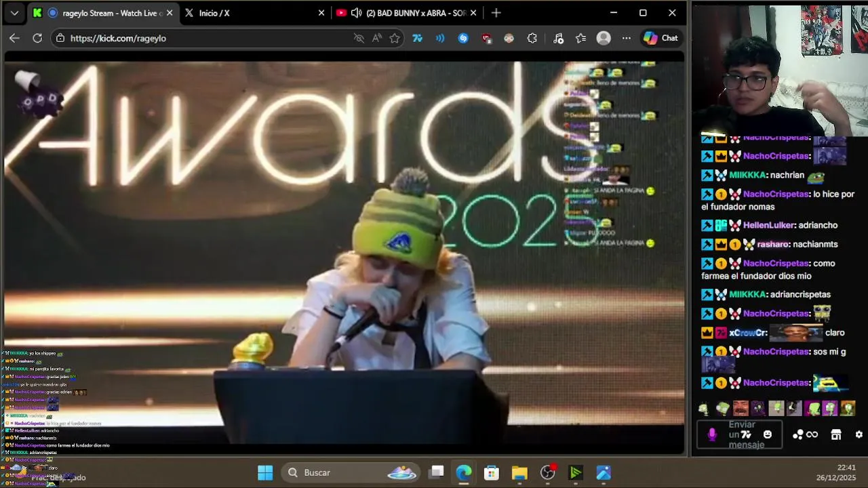Mute the audio-playing YouTube tab
The image size is (868, 488).
pyautogui.click(x=357, y=13)
